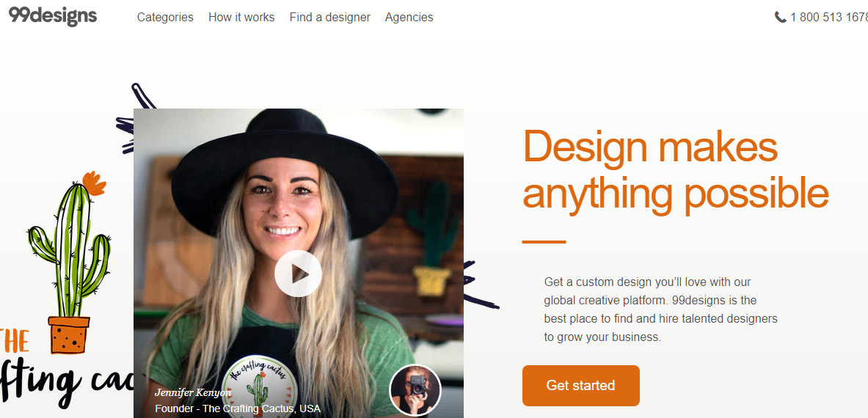Click the 99designs logo
The width and height of the screenshot is (868, 418).
click(52, 16)
